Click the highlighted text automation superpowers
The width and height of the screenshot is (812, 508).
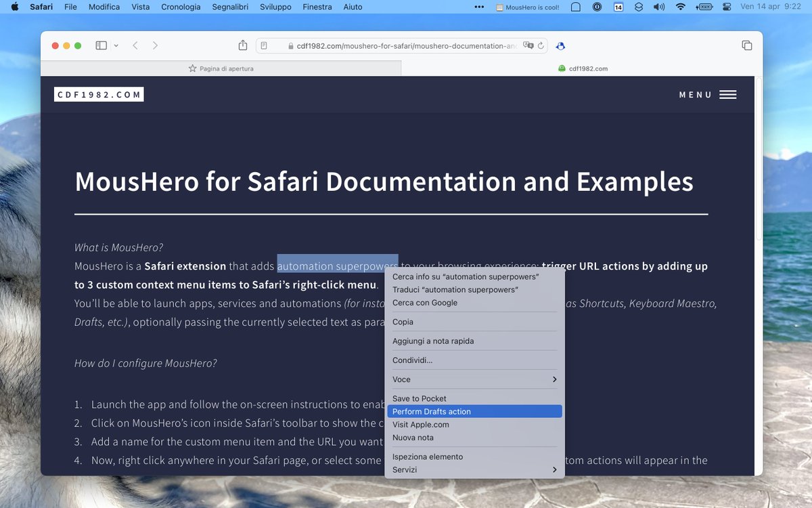pyautogui.click(x=338, y=266)
